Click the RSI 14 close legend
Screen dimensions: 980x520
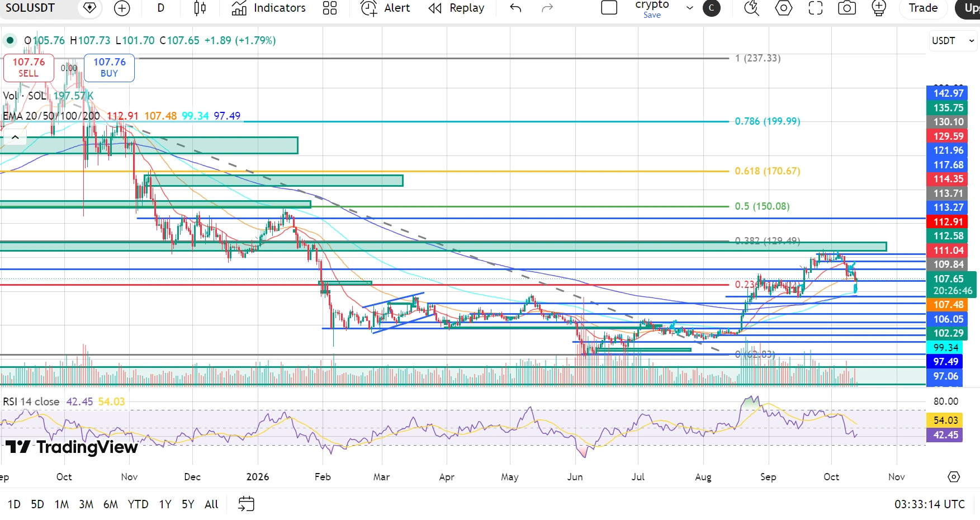[x=31, y=401]
